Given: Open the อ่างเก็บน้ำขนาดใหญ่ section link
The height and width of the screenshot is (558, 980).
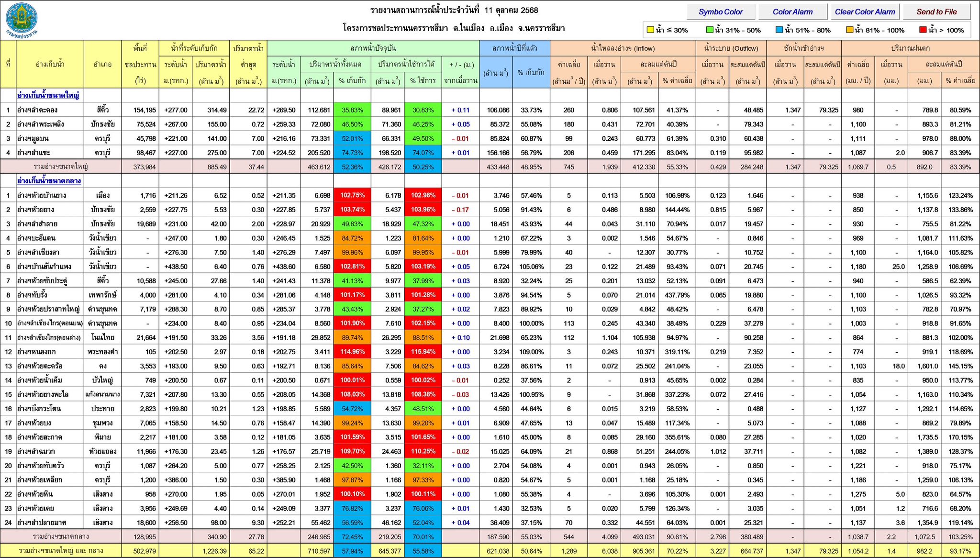Looking at the screenshot, I should 48,95.
